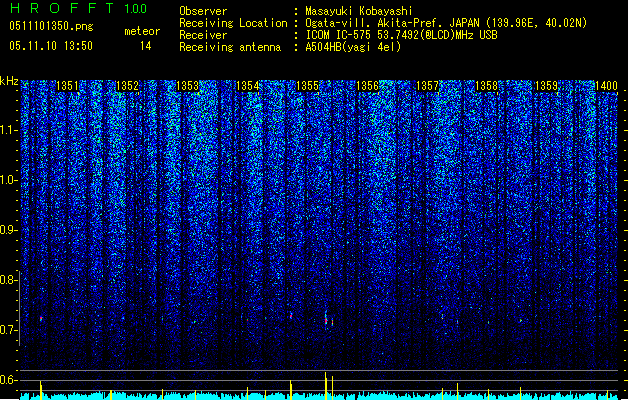Click the 0.6 kHz axis label
Viewport: 629px width, 400px height.
point(8,380)
